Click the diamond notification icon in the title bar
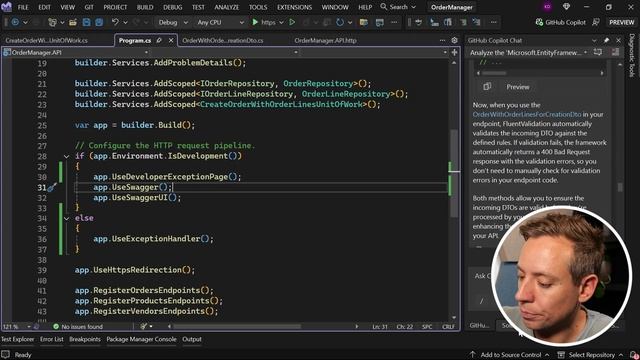The image size is (640, 360). click(x=566, y=7)
